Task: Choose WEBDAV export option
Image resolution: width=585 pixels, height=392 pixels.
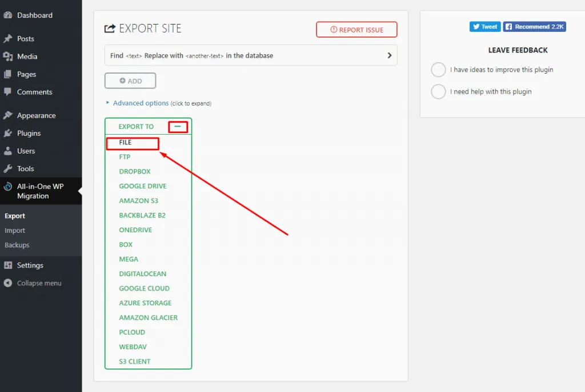Action: click(133, 346)
